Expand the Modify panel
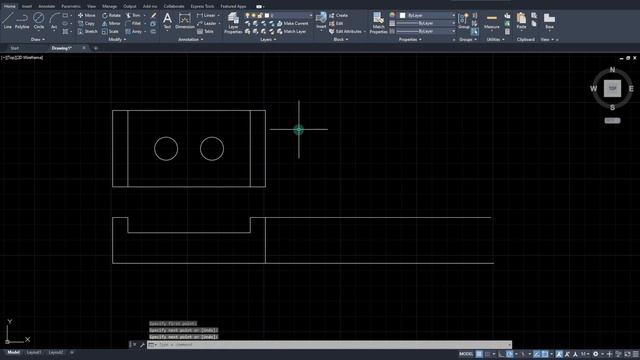The image size is (640, 360). pos(117,40)
